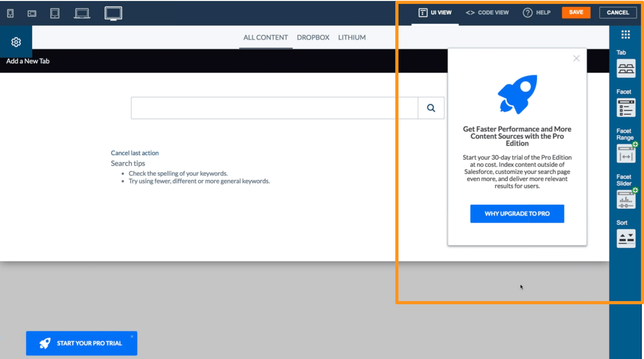The height and width of the screenshot is (359, 644).
Task: Select the landscape phone preview icon
Action: tap(32, 14)
